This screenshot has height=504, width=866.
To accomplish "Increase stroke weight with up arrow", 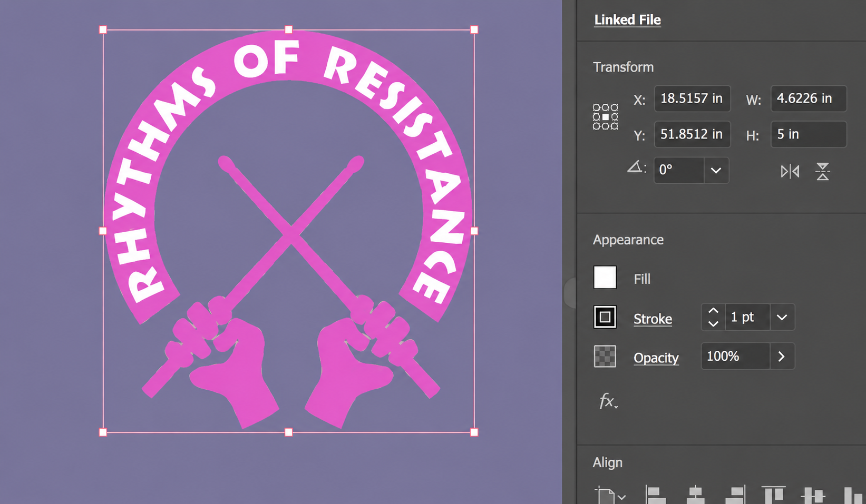I will pyautogui.click(x=713, y=311).
